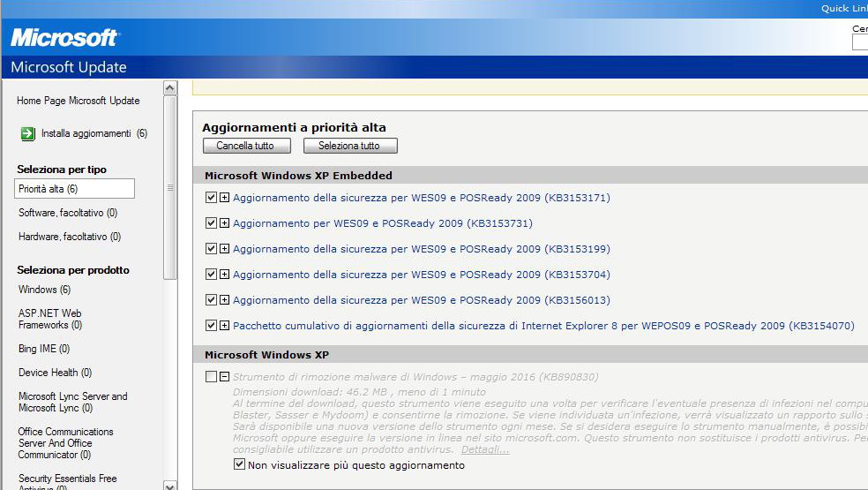Click the 'Microsoft Windows XP Embedded' section header
Viewport: 868px width, 490px height.
(x=298, y=175)
